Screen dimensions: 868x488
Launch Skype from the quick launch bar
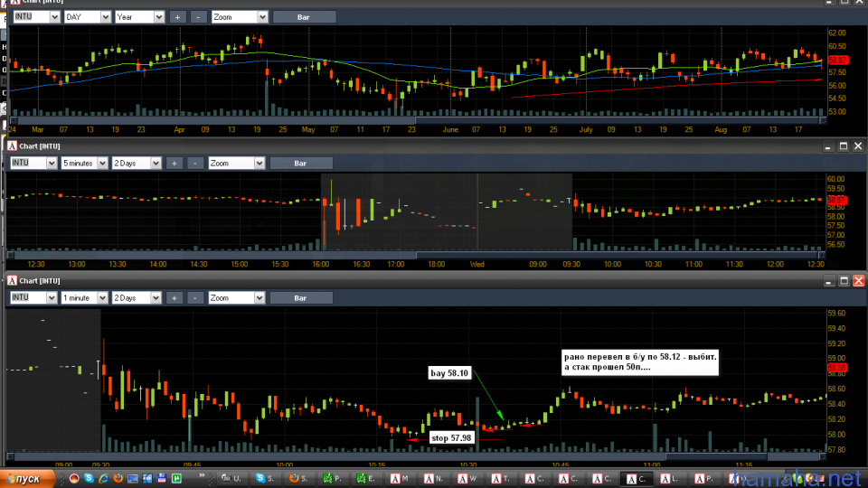[x=89, y=478]
